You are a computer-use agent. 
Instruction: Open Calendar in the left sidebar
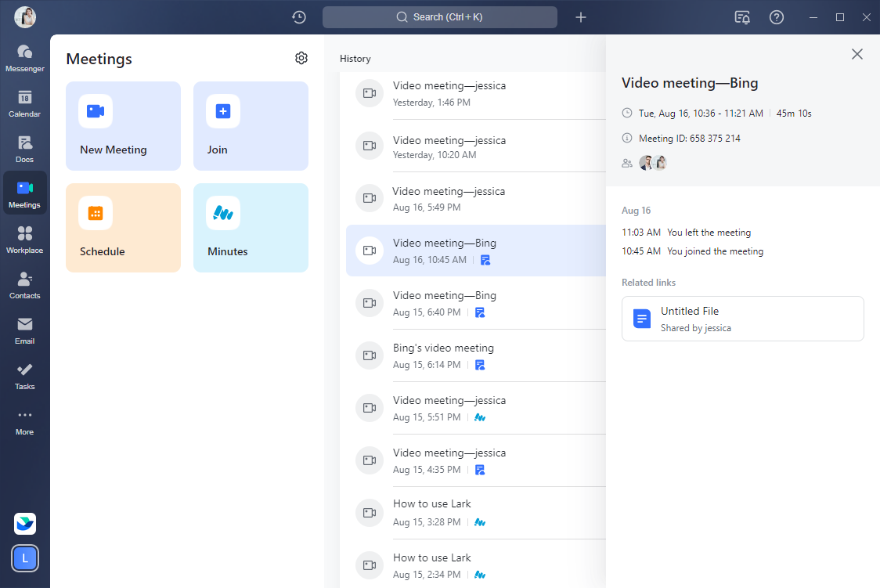pos(25,103)
